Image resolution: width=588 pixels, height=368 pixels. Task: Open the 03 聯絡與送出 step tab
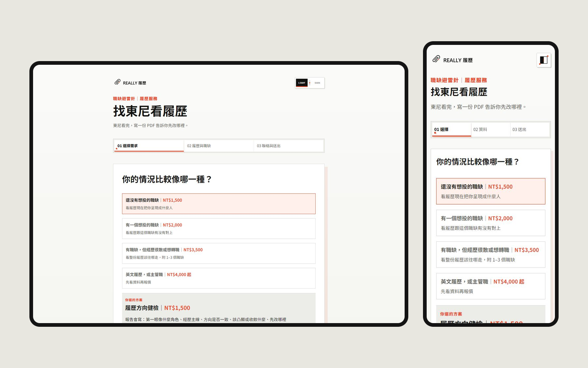coord(288,146)
